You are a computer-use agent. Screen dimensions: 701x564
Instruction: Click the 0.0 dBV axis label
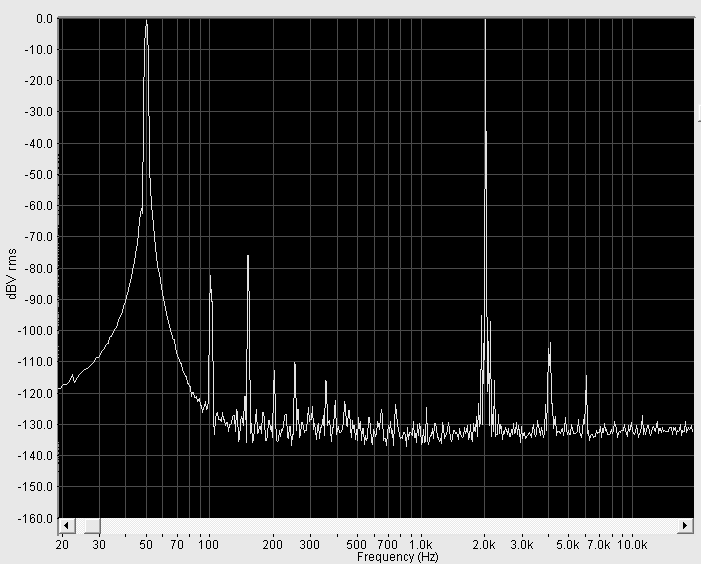[x=44, y=19]
